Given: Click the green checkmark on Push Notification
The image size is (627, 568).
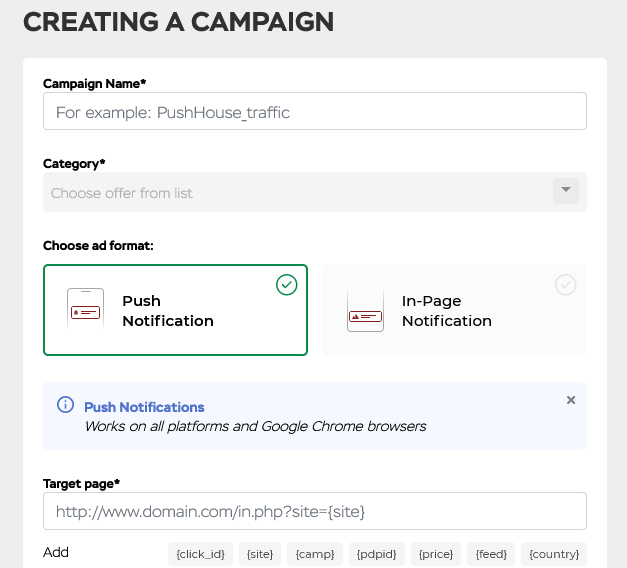Looking at the screenshot, I should (x=286, y=285).
